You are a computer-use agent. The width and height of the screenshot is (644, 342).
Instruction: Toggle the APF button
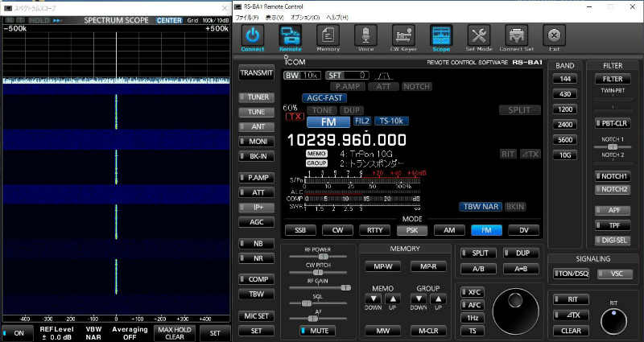tap(613, 210)
